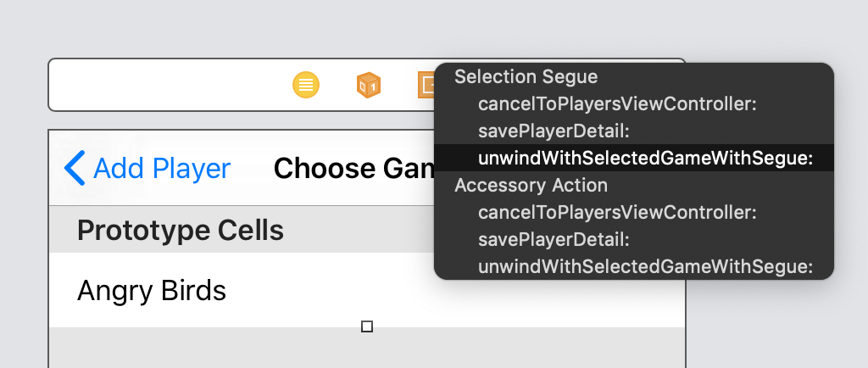Image resolution: width=868 pixels, height=368 pixels.
Task: Click the Prototype Cells header label
Action: (x=181, y=230)
